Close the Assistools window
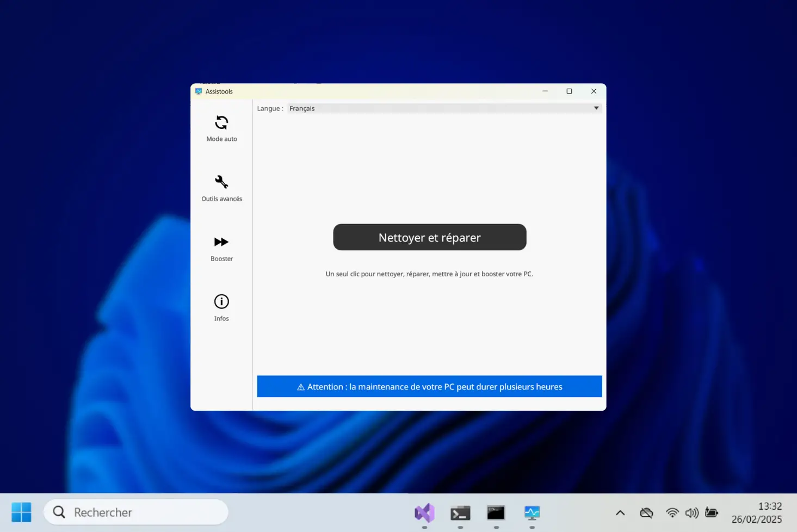This screenshot has height=532, width=797. click(x=594, y=91)
